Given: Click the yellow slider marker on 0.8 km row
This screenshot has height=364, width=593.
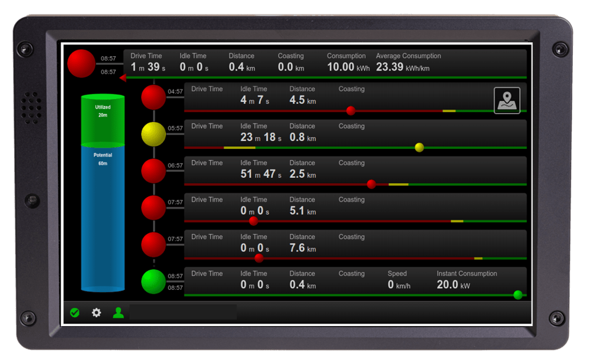Looking at the screenshot, I should 419,148.
